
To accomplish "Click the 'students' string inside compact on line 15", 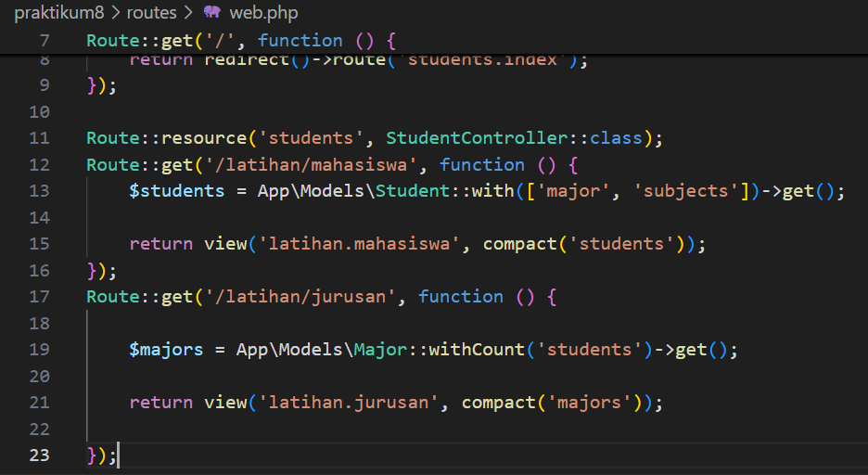I will [621, 244].
